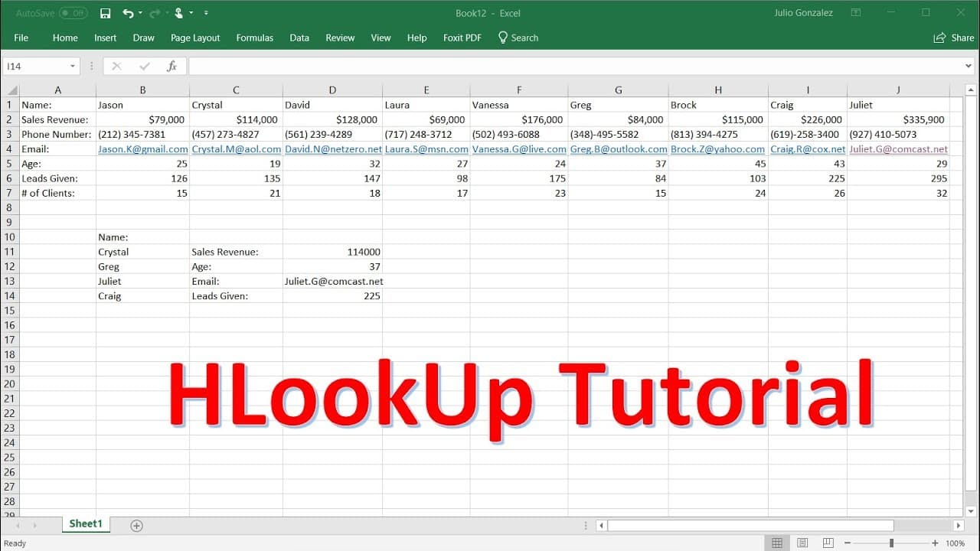980x551 pixels.
Task: Open the Formulas ribbon tab
Action: pos(255,37)
